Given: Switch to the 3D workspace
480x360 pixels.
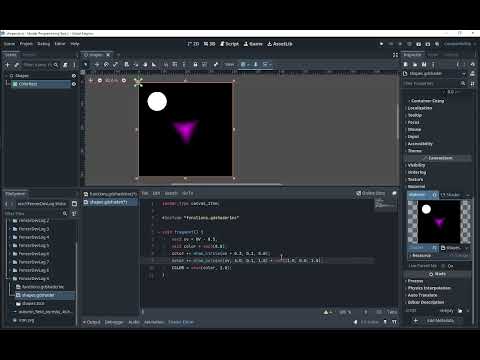Looking at the screenshot, I should [x=210, y=44].
